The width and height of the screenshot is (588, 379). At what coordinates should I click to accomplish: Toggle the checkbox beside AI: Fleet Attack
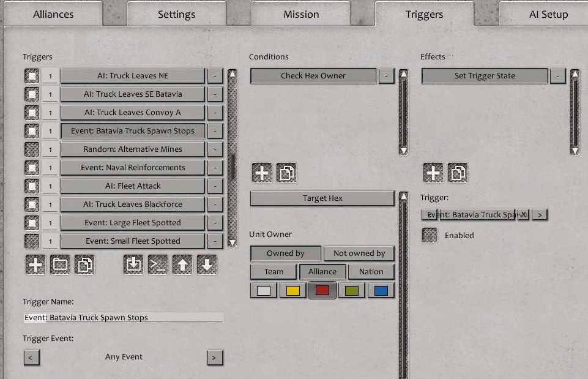click(34, 186)
